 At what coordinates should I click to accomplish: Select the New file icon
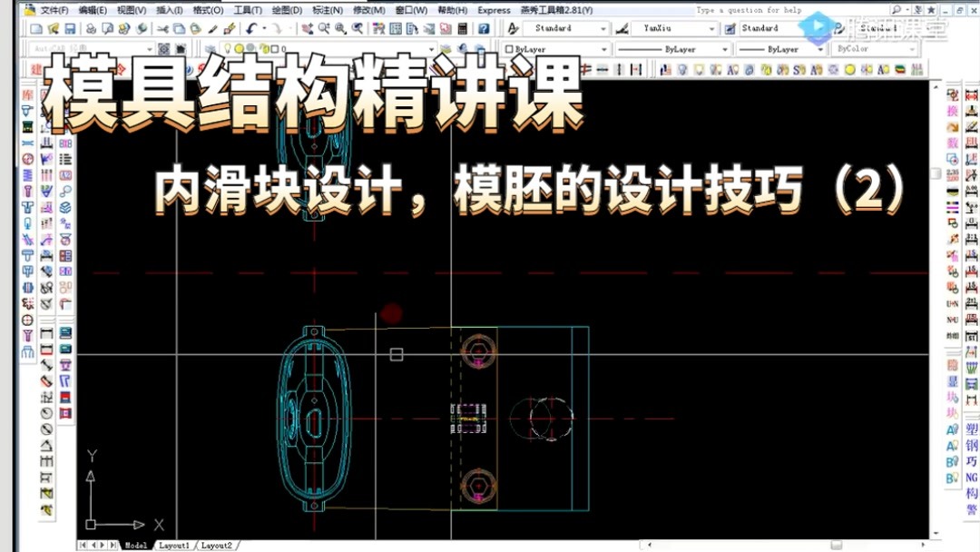point(38,28)
